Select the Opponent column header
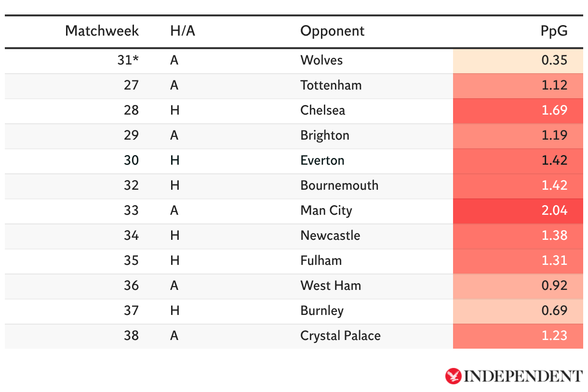Viewport: 588px width, 392px height. click(332, 31)
